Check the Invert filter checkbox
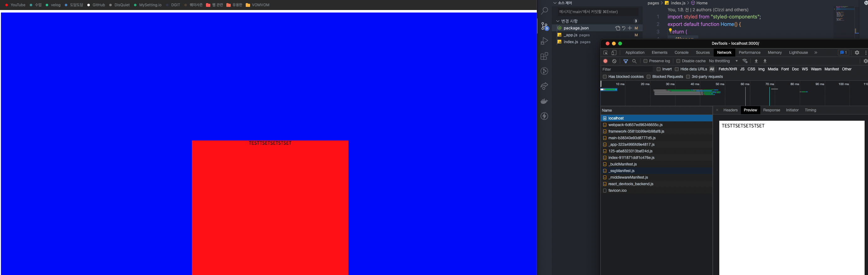This screenshot has height=275, width=868. pos(658,69)
